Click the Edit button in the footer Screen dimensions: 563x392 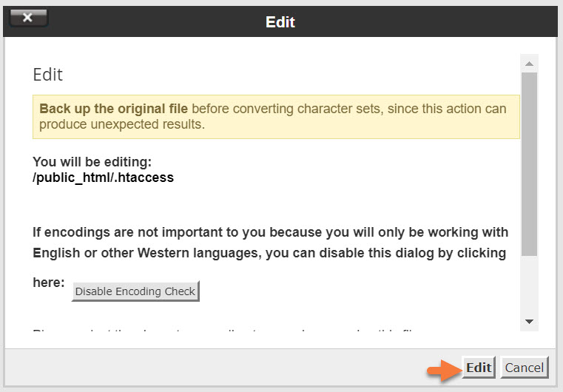tap(479, 368)
